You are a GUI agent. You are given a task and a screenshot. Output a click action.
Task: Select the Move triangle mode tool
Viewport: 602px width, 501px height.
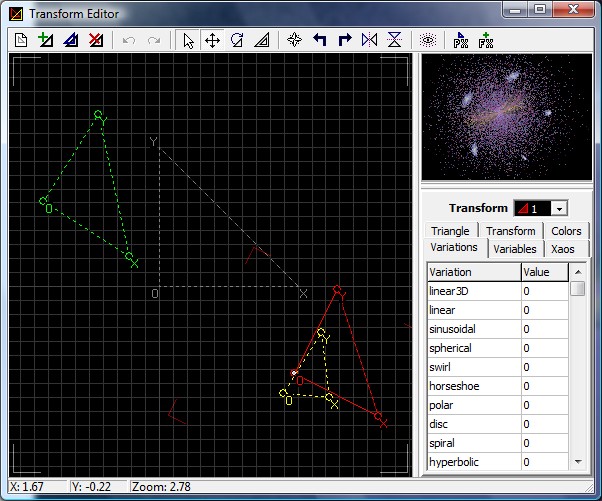tap(213, 41)
